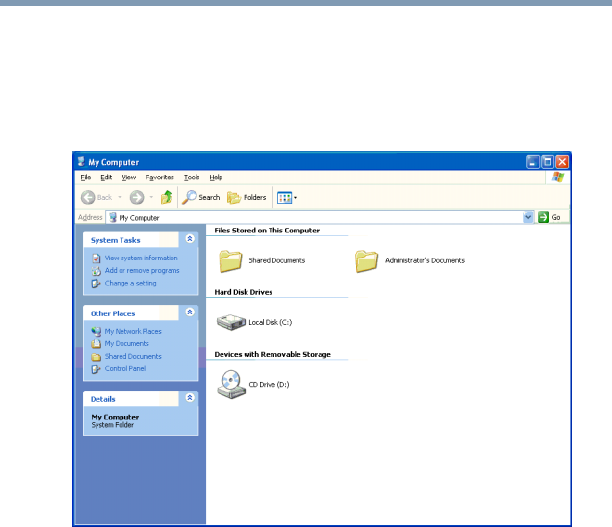Click Files Stored on This Computer header
The width and height of the screenshot is (612, 527).
tap(267, 230)
